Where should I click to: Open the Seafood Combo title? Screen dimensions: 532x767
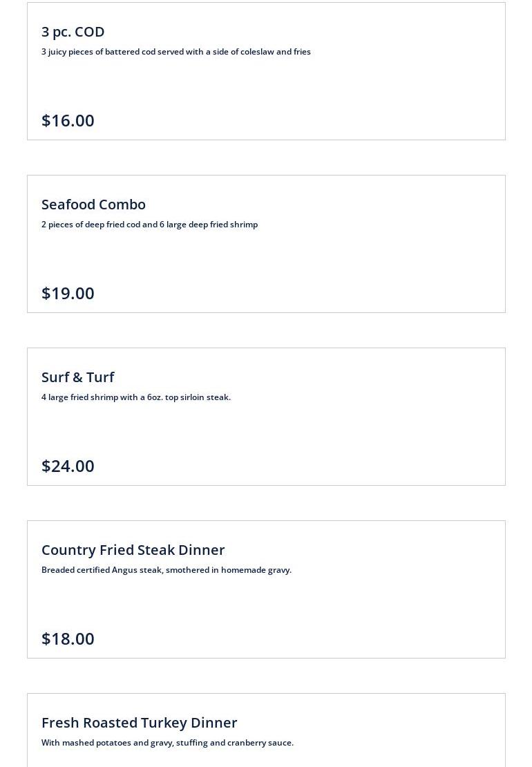[x=93, y=205]
